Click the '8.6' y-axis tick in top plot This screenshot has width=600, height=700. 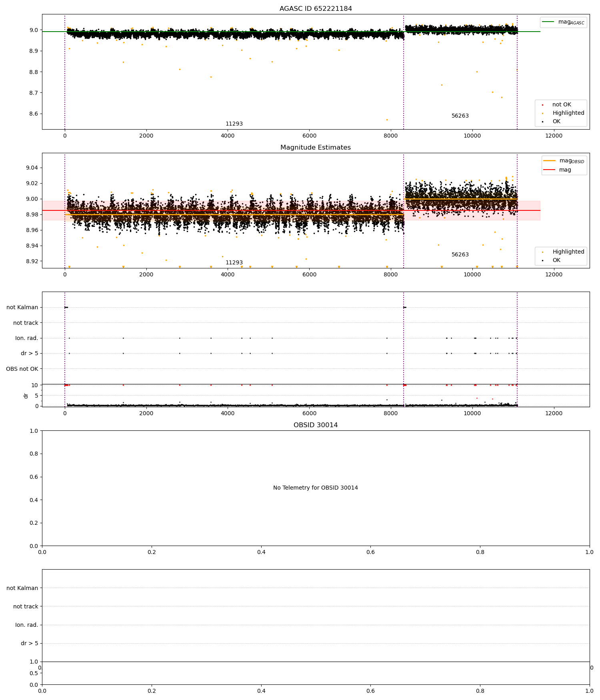(x=34, y=114)
